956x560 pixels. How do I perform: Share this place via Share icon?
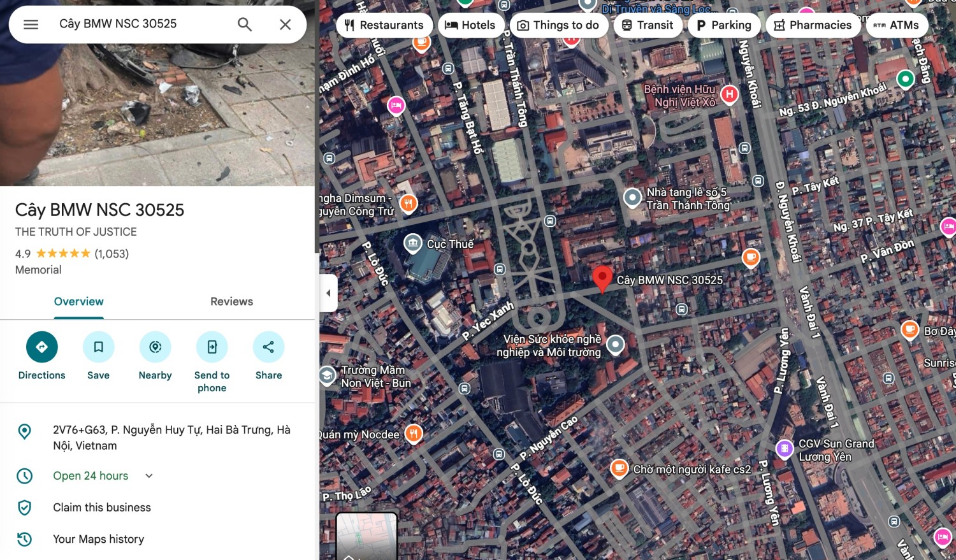(x=269, y=347)
